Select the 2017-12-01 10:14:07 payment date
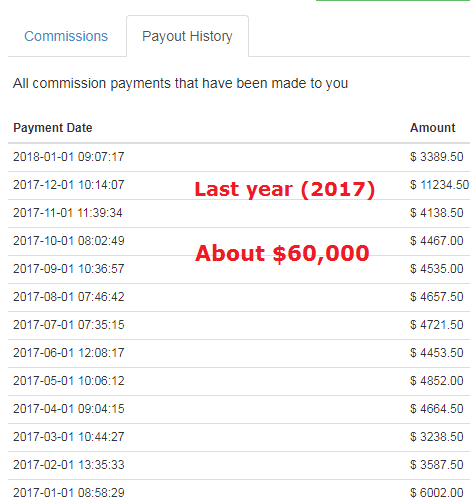 tap(69, 185)
